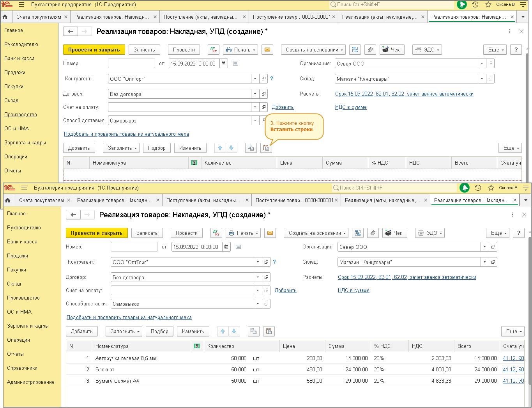Screen dimensions: 532x408
Task: Move row down arrow in upper window
Action: click(232, 148)
